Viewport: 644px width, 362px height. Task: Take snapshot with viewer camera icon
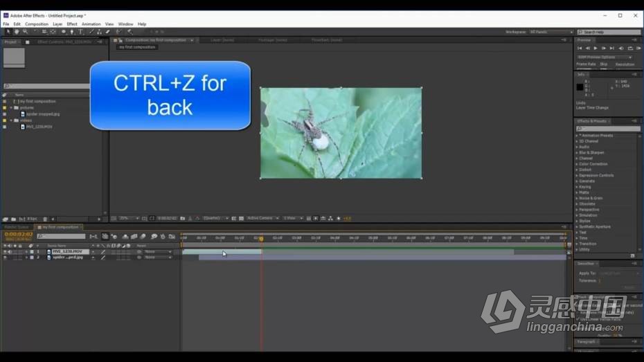(182, 218)
